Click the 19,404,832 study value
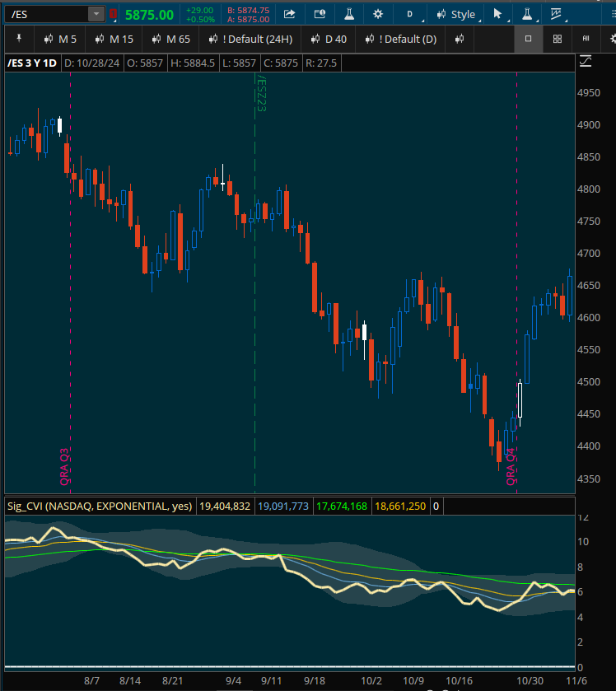616x691 pixels. (x=225, y=506)
